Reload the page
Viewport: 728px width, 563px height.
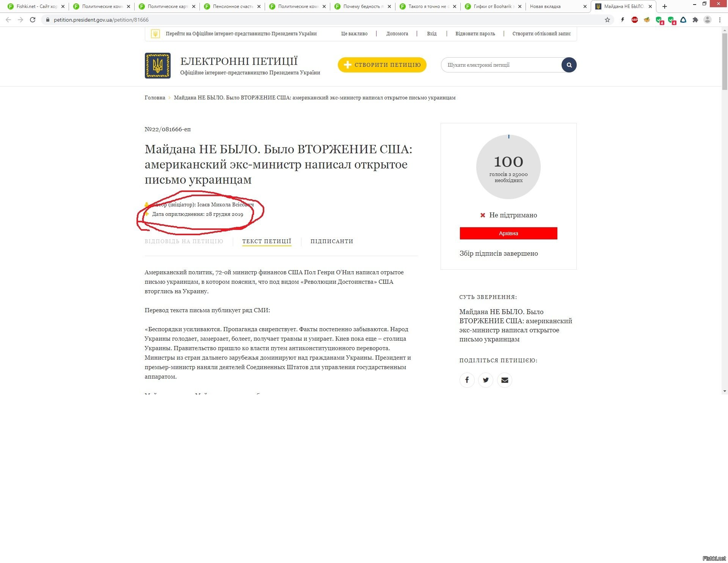pyautogui.click(x=33, y=20)
